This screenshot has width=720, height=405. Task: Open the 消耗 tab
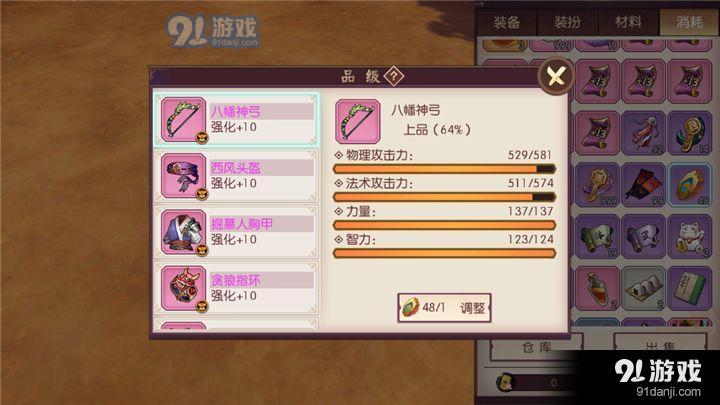[x=689, y=22]
